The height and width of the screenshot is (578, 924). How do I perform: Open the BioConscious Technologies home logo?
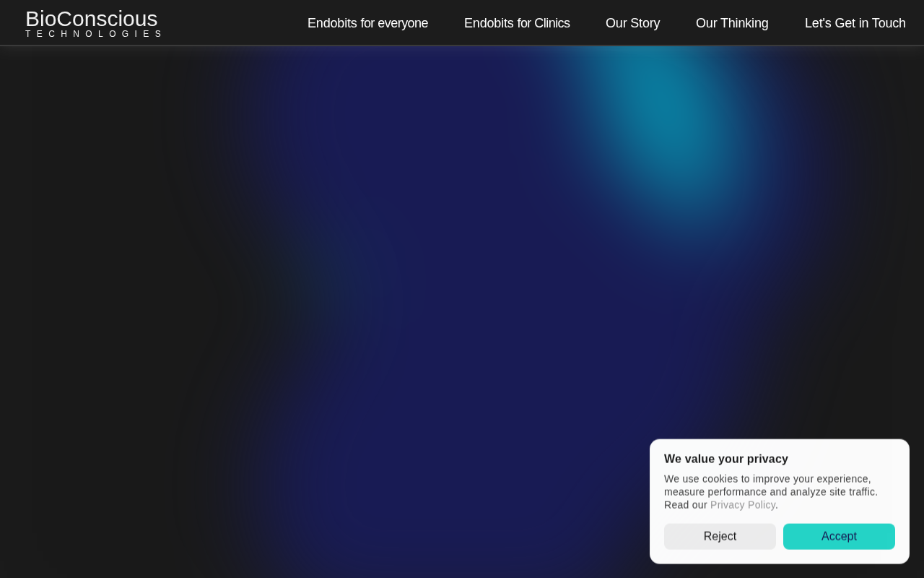[94, 23]
